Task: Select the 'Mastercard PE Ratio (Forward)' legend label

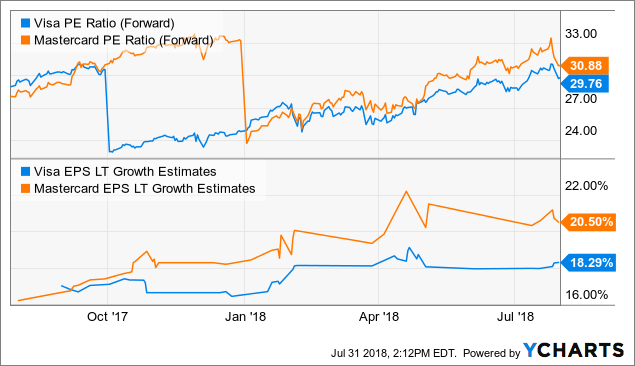Action: click(x=124, y=40)
